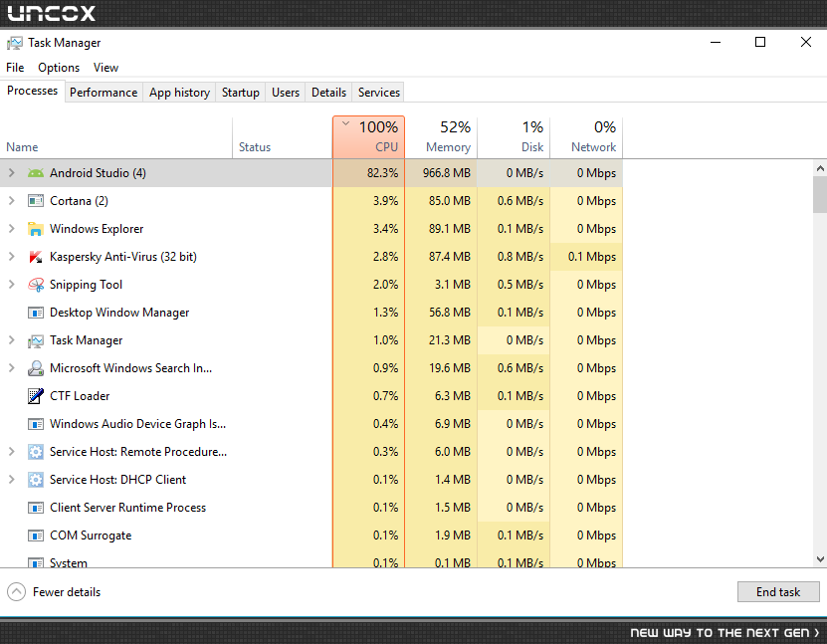Click the vertical scrollbar thumb
The width and height of the screenshot is (827, 644).
pos(820,195)
